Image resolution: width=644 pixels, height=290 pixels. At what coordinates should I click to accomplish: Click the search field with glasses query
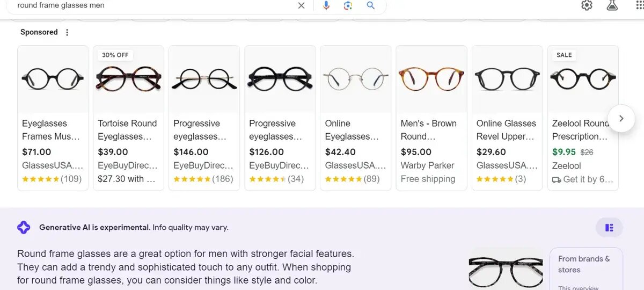click(x=150, y=5)
